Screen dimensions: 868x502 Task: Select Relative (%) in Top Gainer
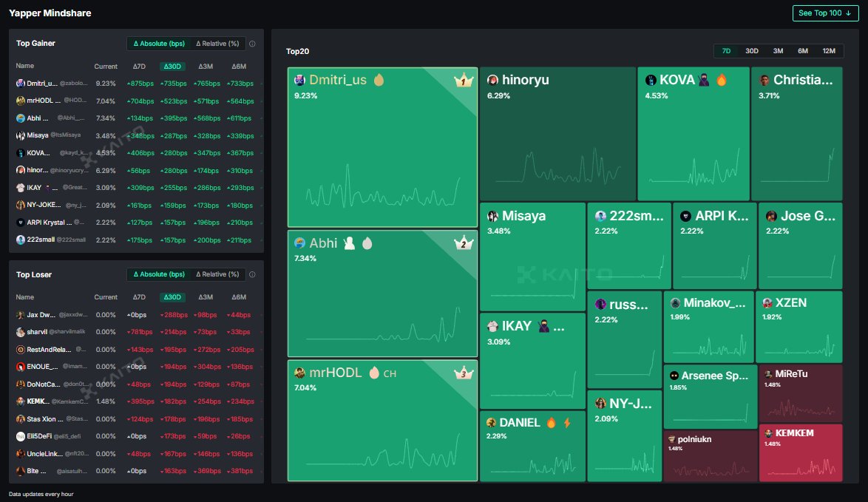[217, 44]
